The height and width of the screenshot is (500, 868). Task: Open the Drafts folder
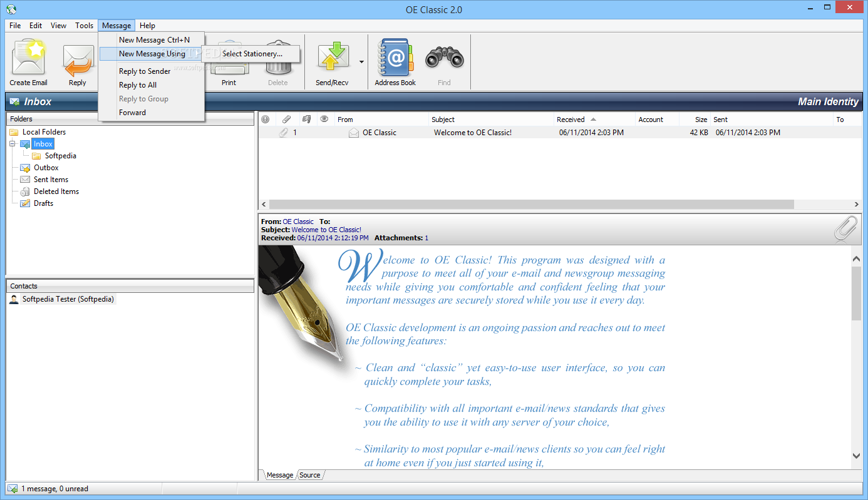(43, 203)
